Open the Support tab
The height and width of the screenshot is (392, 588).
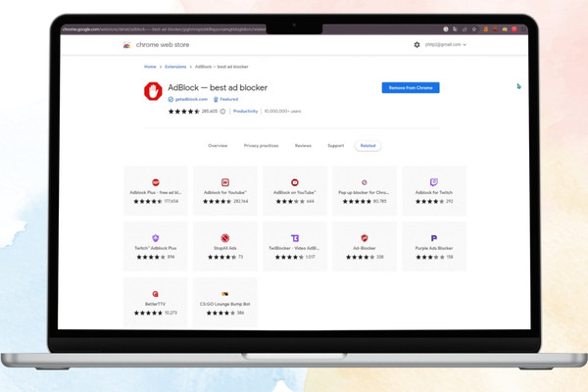coord(335,146)
